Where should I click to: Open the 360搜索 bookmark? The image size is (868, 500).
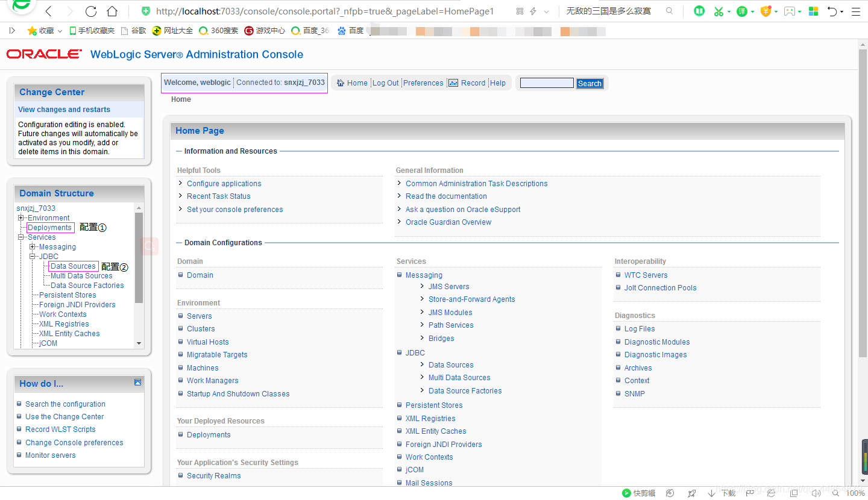218,30
